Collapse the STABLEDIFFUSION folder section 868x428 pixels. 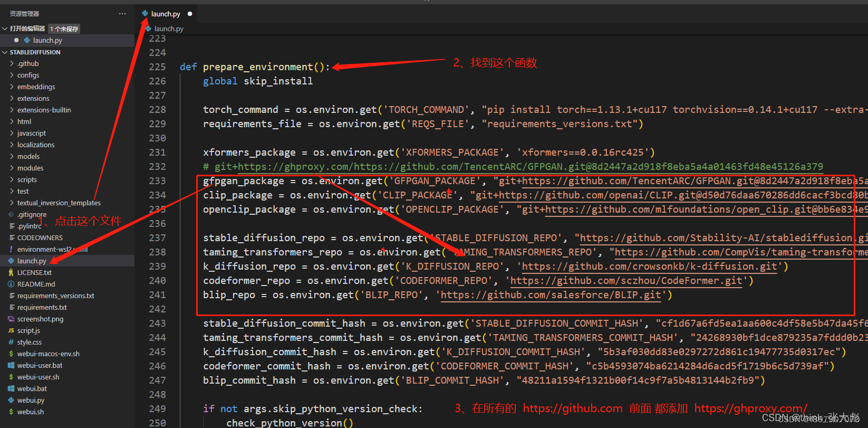click(5, 52)
